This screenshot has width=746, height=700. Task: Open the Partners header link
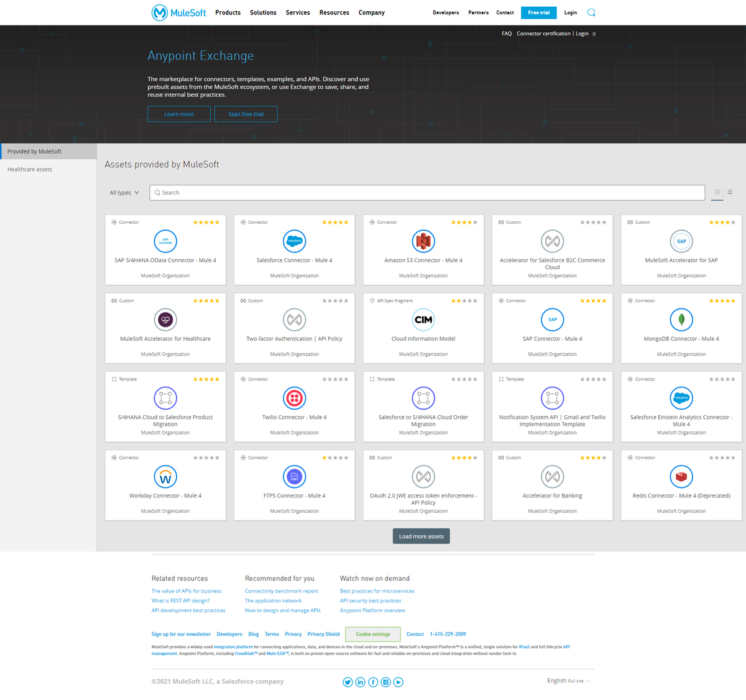(479, 12)
